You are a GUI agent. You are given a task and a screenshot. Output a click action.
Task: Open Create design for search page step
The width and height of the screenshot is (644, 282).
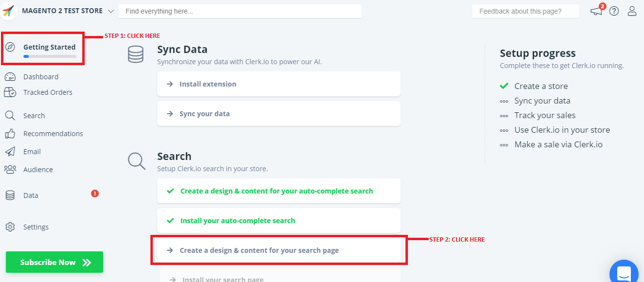(278, 250)
